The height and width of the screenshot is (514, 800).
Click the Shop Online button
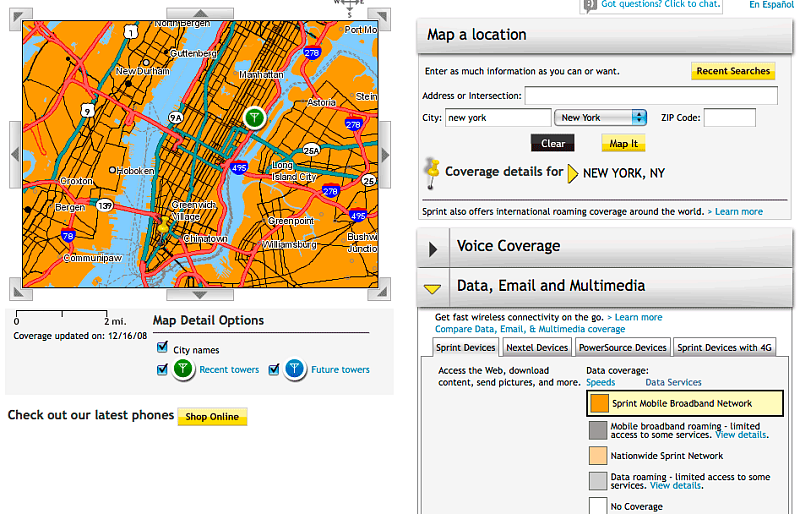coord(212,417)
